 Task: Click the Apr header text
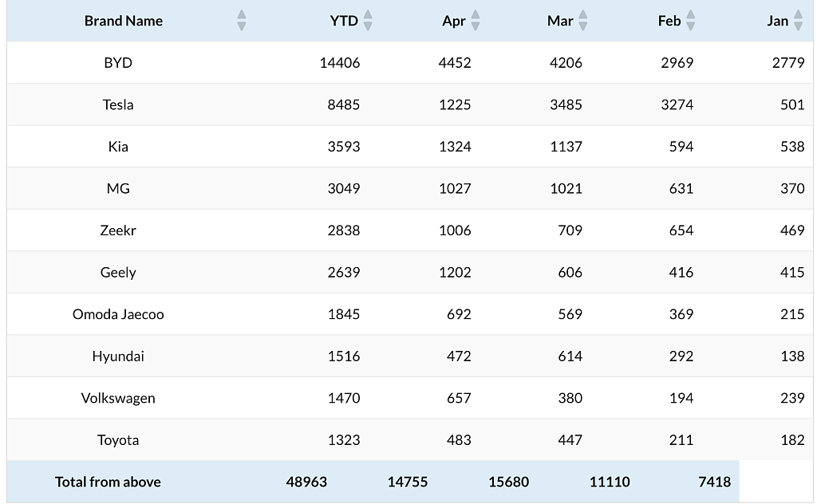(454, 21)
